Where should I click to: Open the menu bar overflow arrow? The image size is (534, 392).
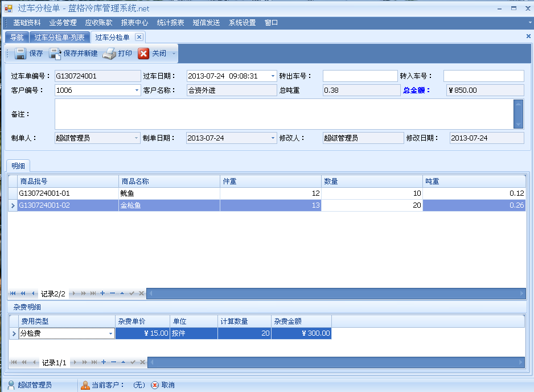[530, 22]
